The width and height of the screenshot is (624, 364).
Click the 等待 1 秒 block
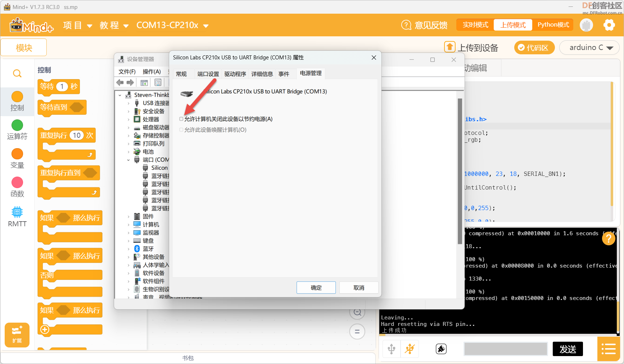[59, 87]
